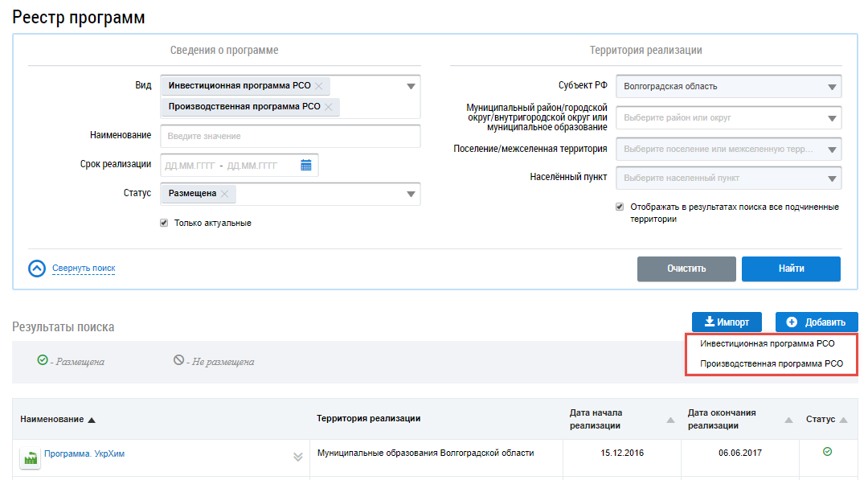The width and height of the screenshot is (868, 480).
Task: Open the Населённый пункт dropdown
Action: (728, 178)
